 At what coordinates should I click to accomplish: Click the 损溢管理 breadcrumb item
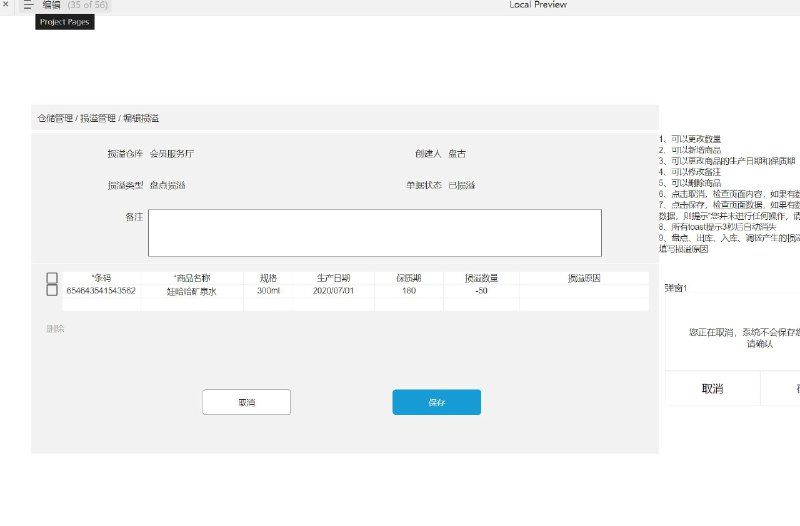point(98,118)
